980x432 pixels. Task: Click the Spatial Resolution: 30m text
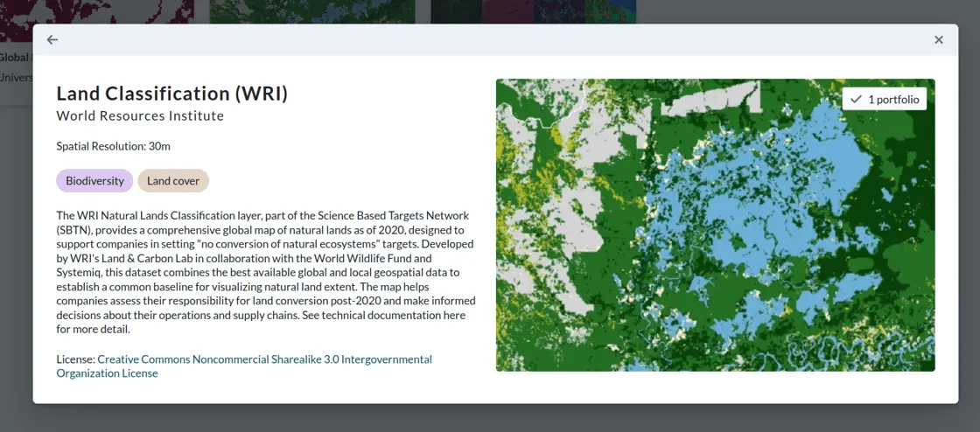[113, 147]
